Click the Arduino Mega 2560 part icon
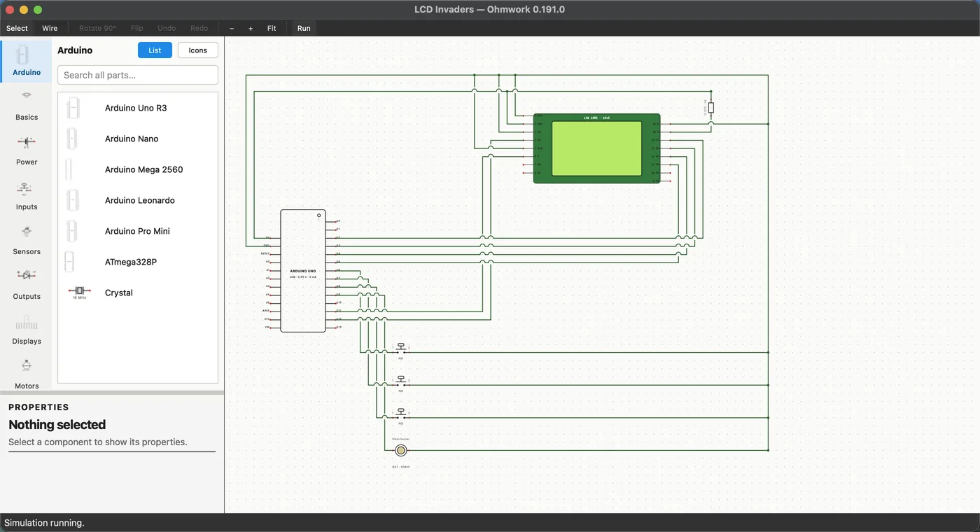The width and height of the screenshot is (980, 532). (x=69, y=169)
